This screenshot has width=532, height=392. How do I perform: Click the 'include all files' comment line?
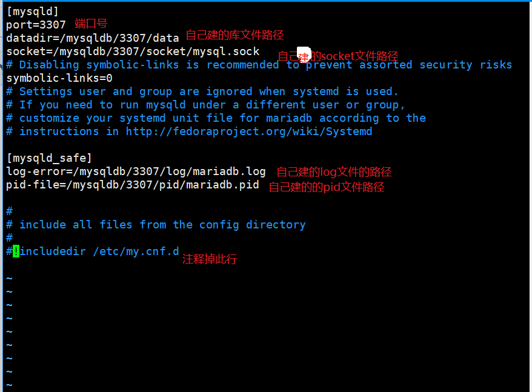156,225
